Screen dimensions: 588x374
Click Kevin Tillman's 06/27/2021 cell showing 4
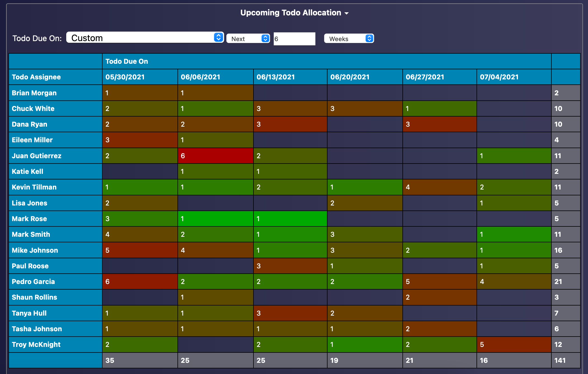click(440, 187)
